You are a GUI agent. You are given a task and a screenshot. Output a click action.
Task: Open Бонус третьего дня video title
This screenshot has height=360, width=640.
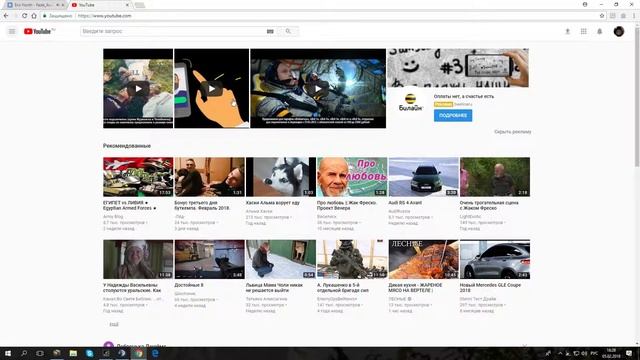[x=202, y=205]
